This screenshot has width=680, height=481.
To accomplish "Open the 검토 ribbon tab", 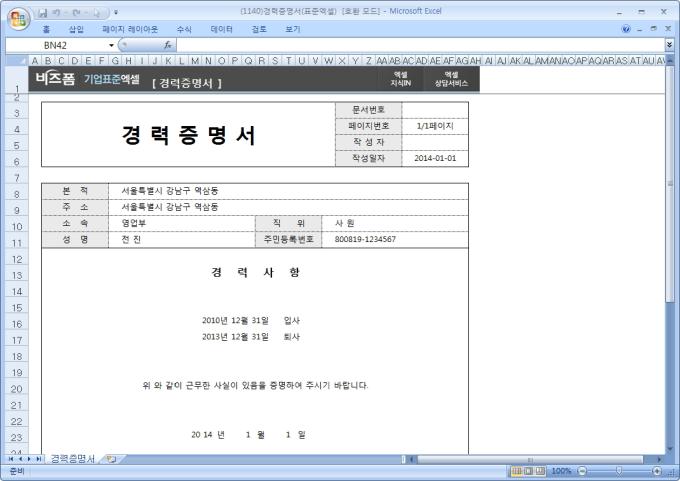I will [x=259, y=29].
